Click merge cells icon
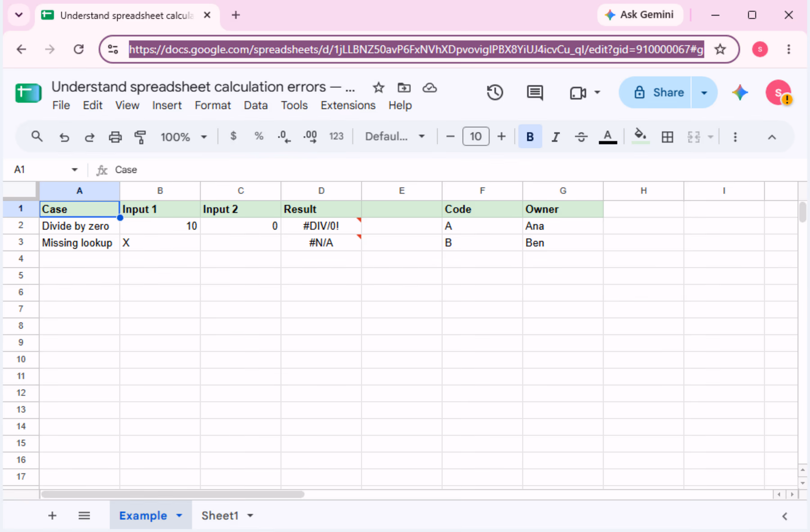This screenshot has width=810, height=532. [x=694, y=137]
